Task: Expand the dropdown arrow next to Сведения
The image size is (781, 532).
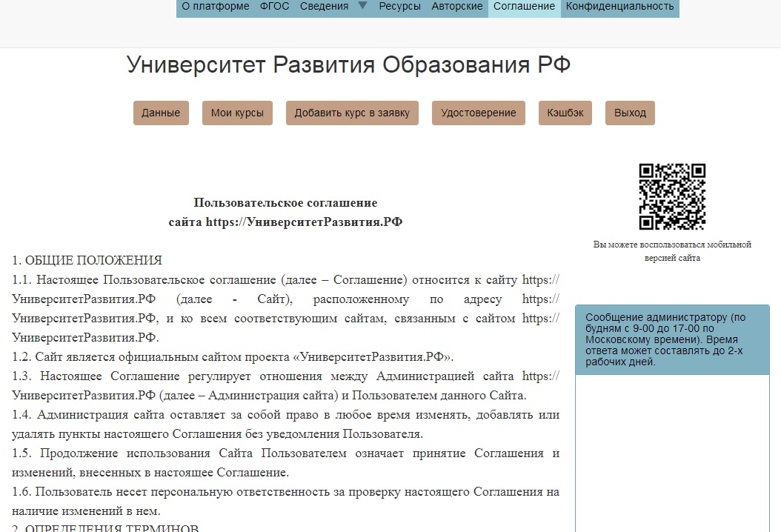Action: tap(362, 7)
